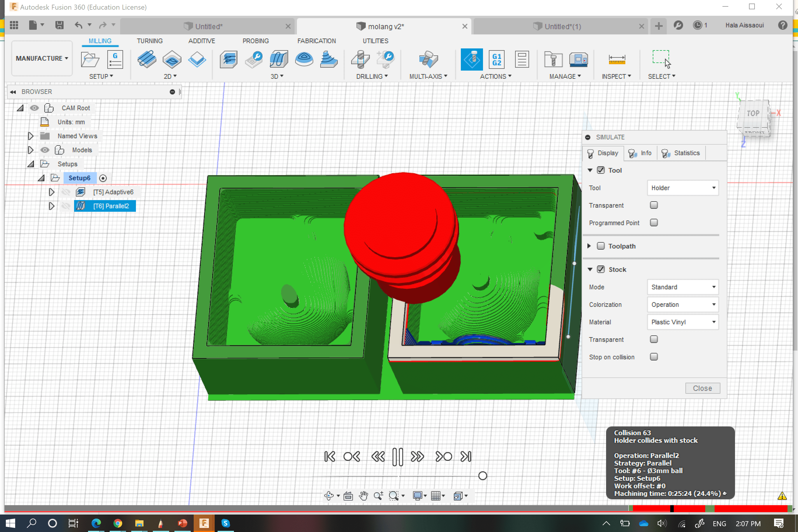
Task: Open the TURNING ribbon tab
Action: click(150, 41)
